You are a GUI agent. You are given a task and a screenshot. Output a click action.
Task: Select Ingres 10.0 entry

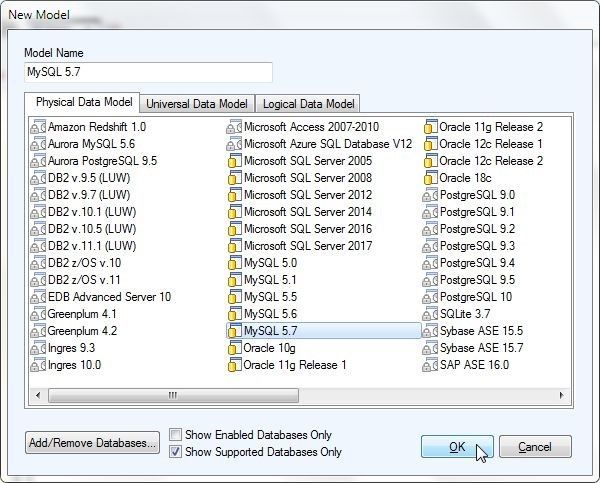tap(66, 365)
